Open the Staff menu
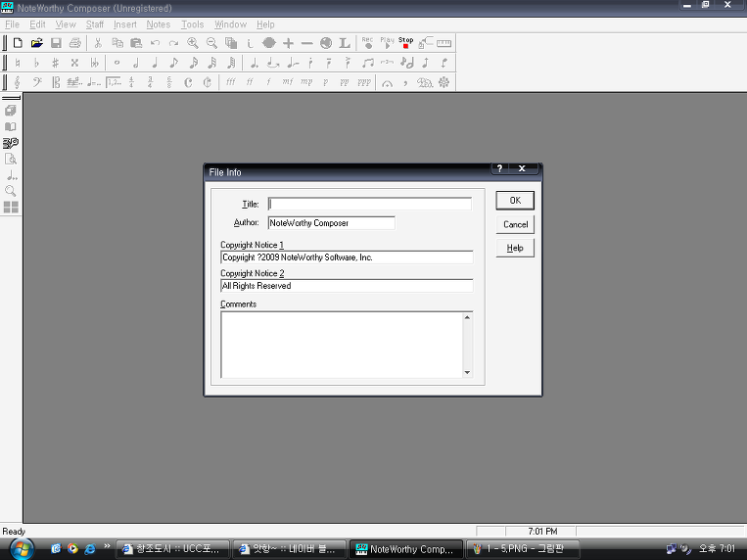The image size is (747, 560). coord(95,24)
